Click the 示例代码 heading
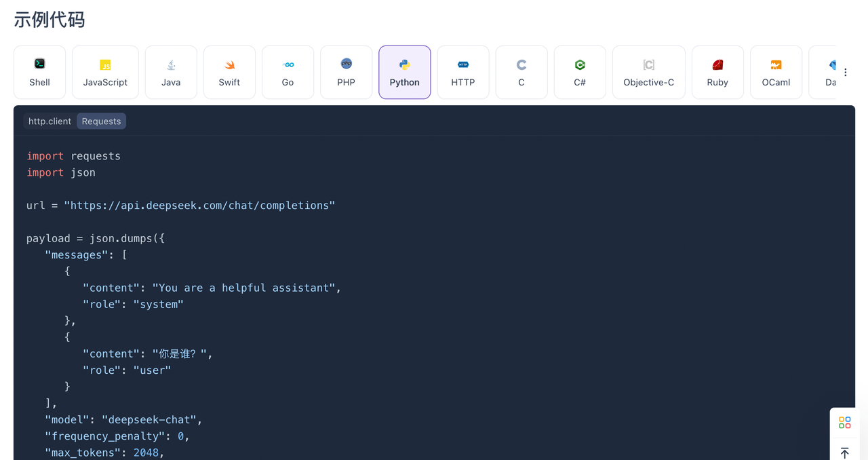 [x=50, y=20]
